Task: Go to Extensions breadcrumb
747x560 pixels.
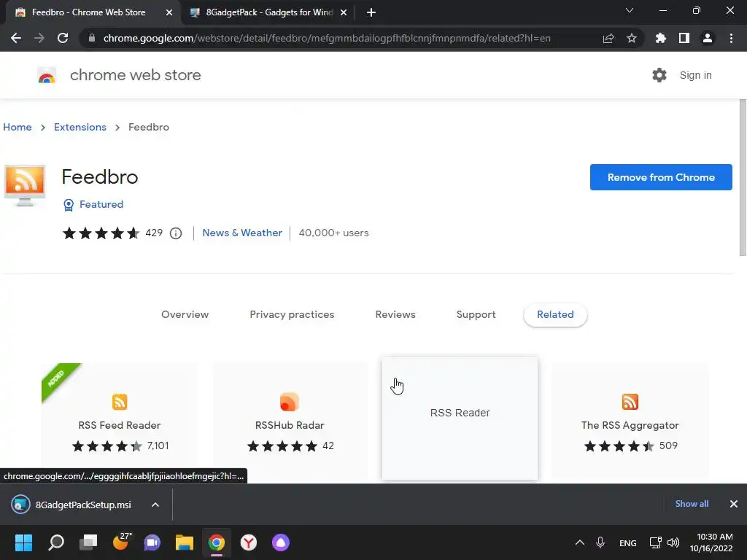Action: [80, 127]
